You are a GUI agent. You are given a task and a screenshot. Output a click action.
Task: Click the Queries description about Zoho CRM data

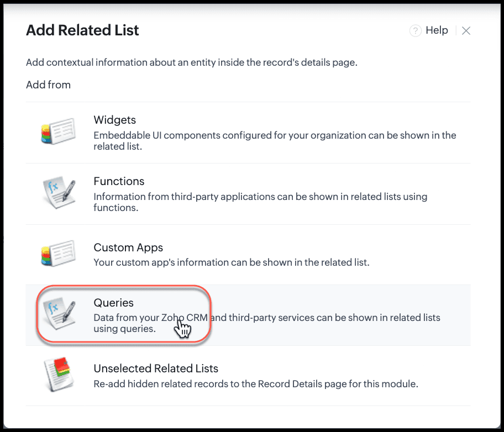pos(267,323)
